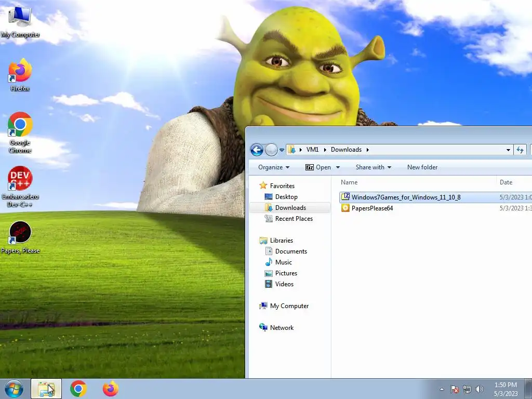Select Network in the navigation pane
The image size is (532, 399).
tap(276, 327)
